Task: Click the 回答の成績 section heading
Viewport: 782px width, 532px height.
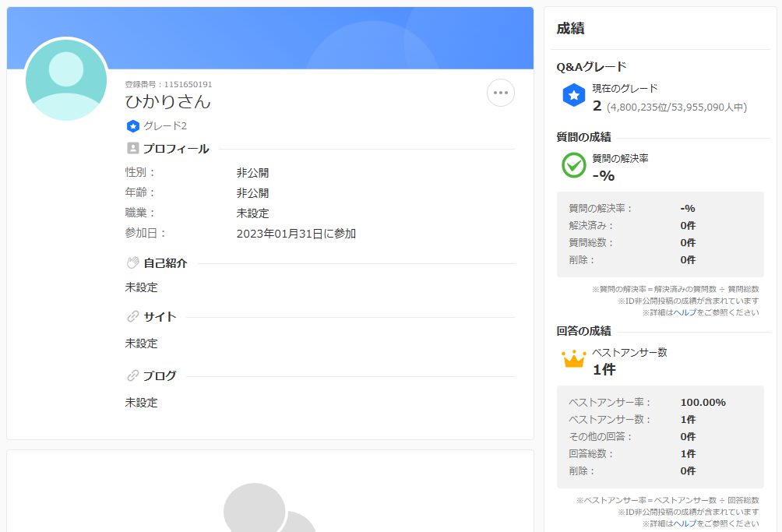Action: point(583,331)
